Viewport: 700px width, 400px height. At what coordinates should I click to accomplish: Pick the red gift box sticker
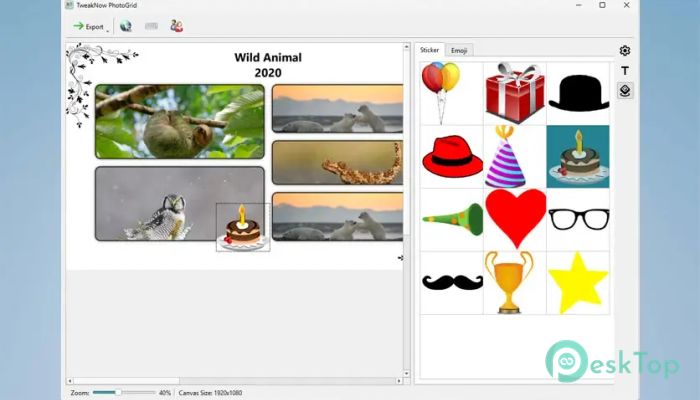(x=515, y=94)
